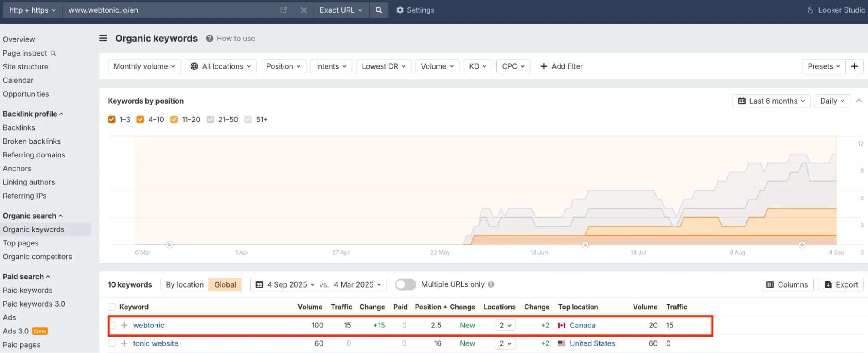
Task: Click the Export button
Action: coord(841,284)
